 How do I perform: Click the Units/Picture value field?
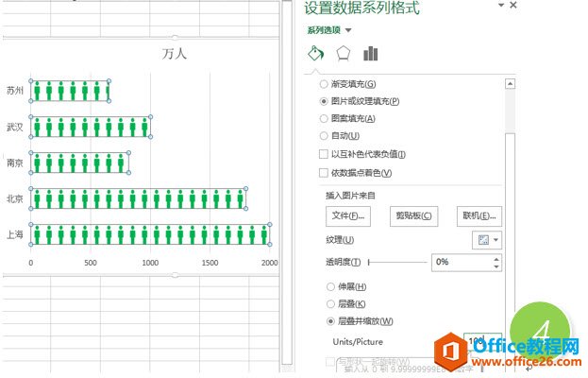(482, 341)
